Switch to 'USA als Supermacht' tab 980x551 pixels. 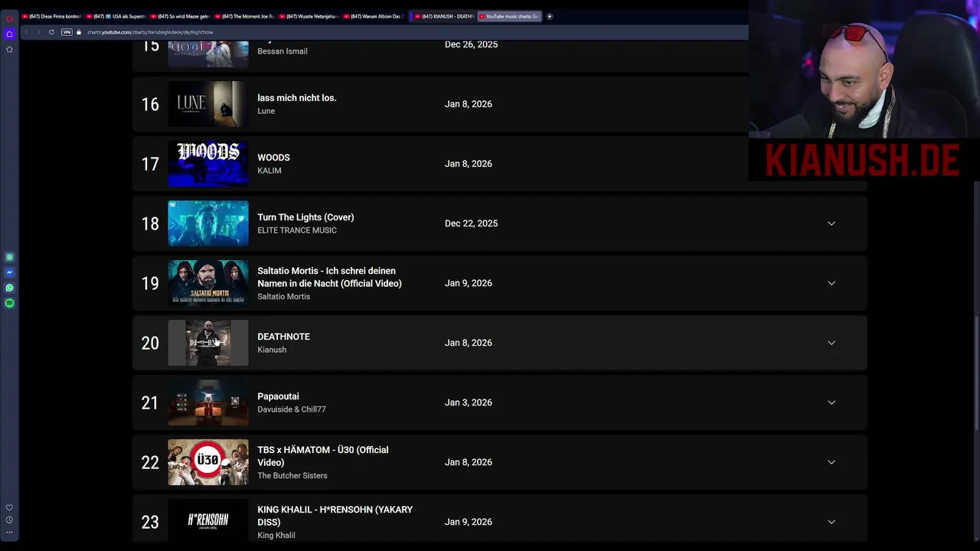(116, 16)
